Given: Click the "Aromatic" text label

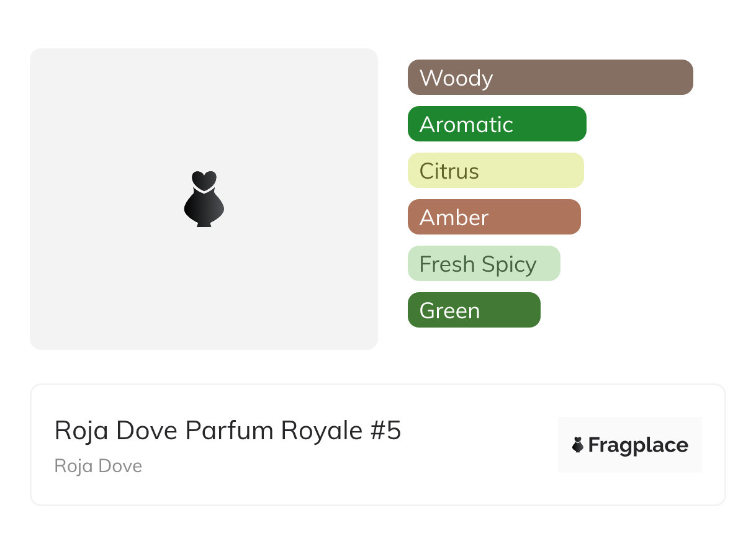Looking at the screenshot, I should coord(466,125).
